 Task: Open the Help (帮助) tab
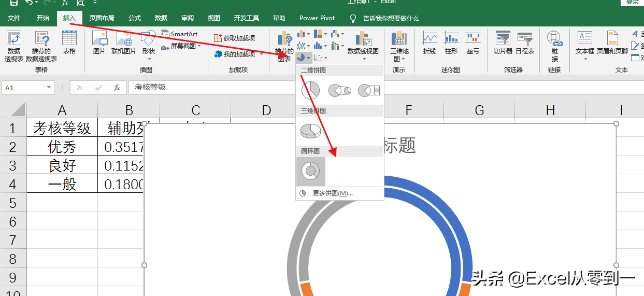(279, 18)
